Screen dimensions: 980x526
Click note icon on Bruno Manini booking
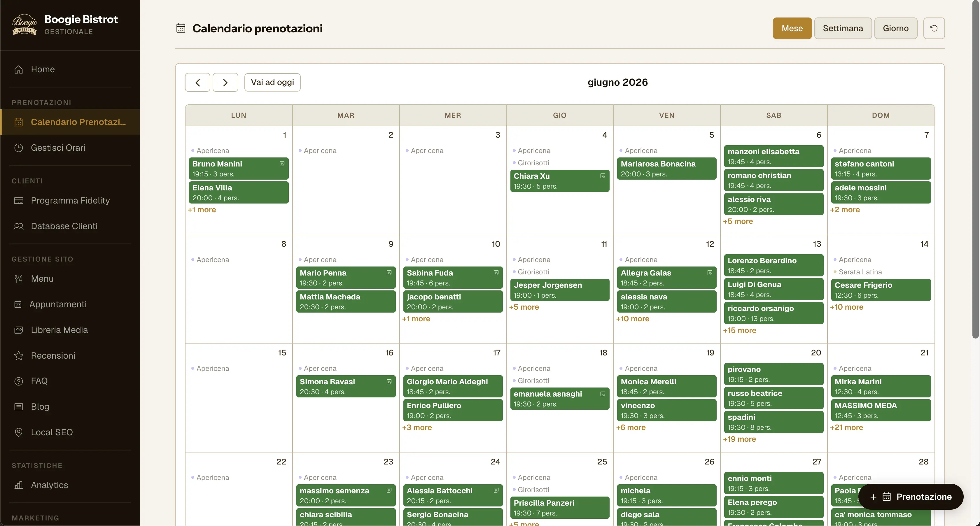coord(282,164)
